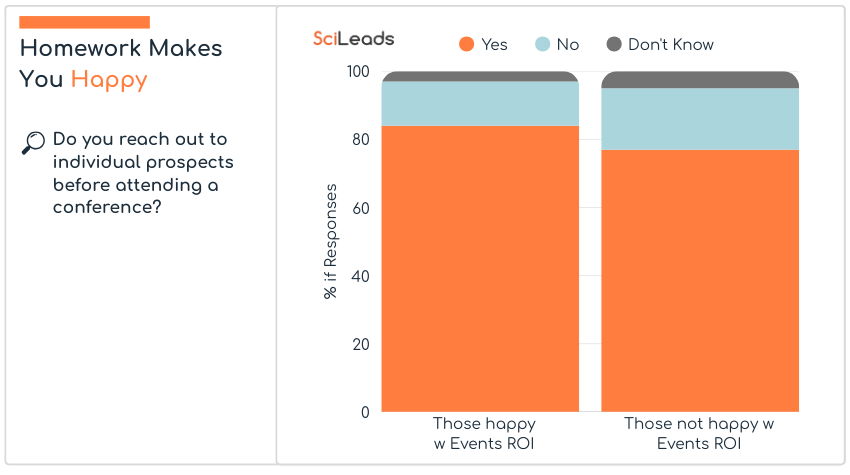Screen dimensions: 850x475
Task: Select gray Don't Know segment of not happy bar
Action: click(700, 80)
